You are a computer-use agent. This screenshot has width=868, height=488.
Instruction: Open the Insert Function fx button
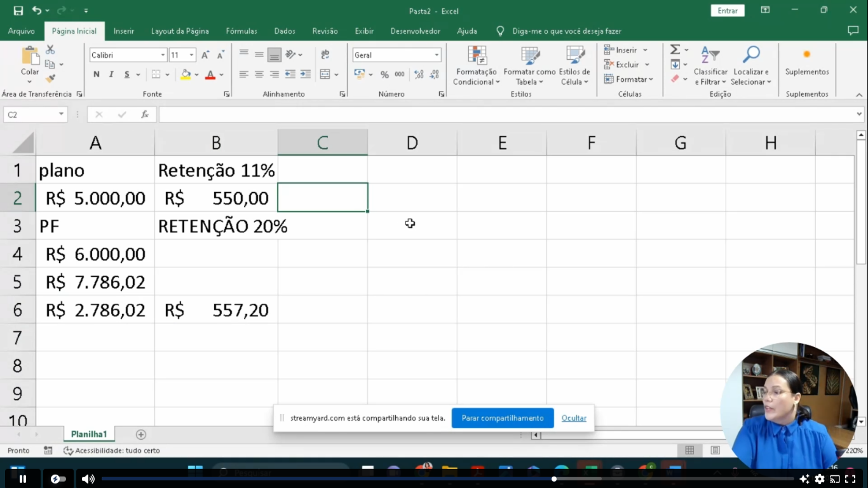coord(145,114)
